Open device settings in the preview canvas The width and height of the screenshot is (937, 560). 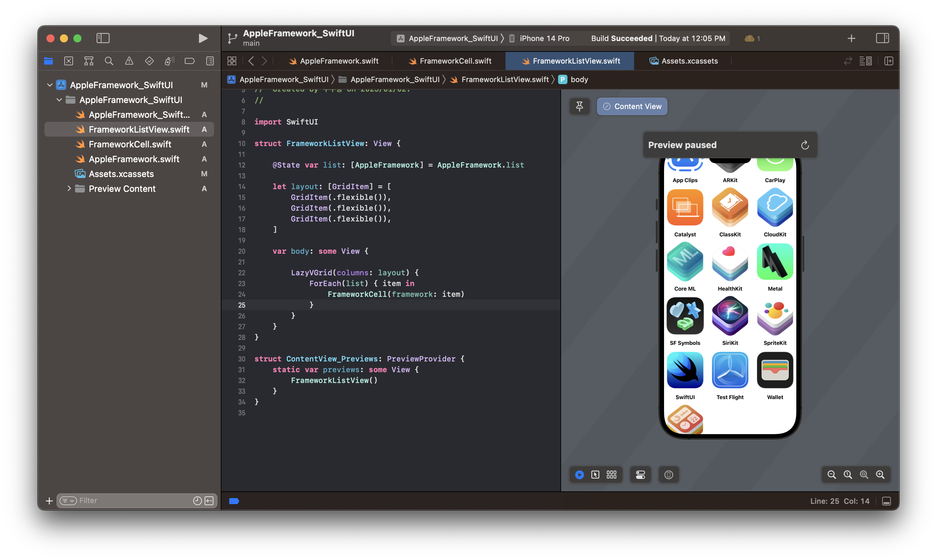(640, 475)
